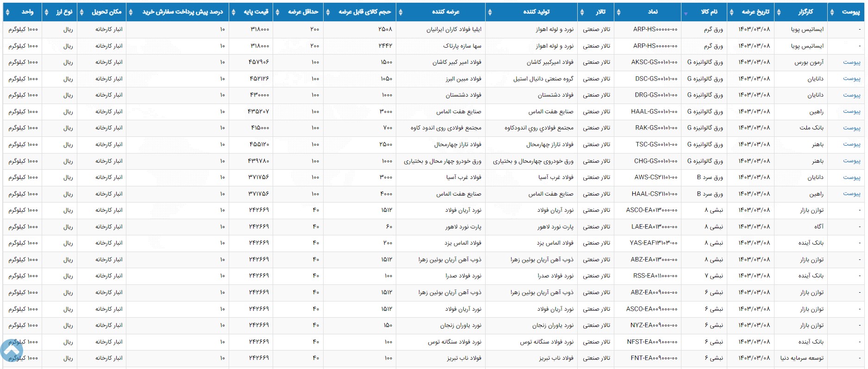This screenshot has height=369, width=868.
Task: Select supplier cell سها سازه پارتاک
Action: (x=441, y=46)
